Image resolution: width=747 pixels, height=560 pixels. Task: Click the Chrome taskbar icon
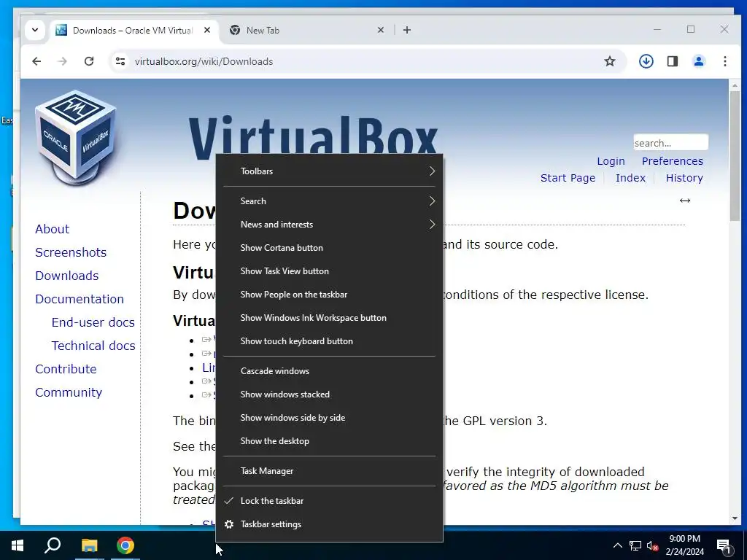(x=125, y=545)
